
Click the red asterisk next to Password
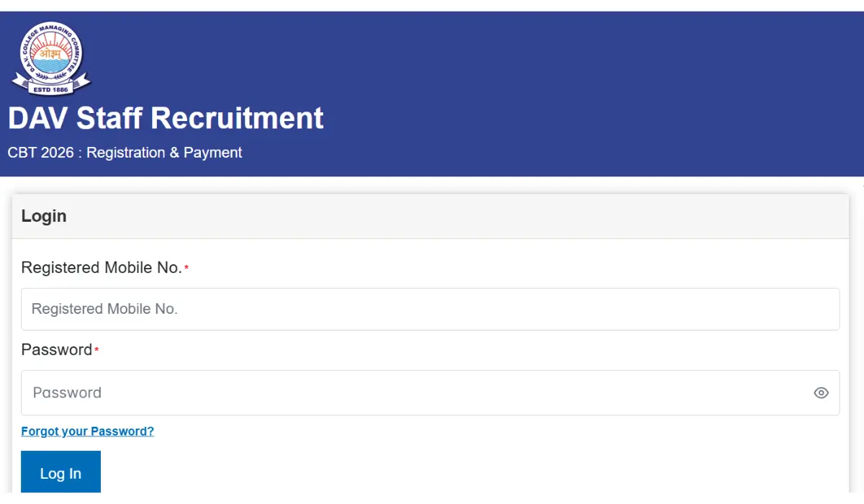[96, 348]
